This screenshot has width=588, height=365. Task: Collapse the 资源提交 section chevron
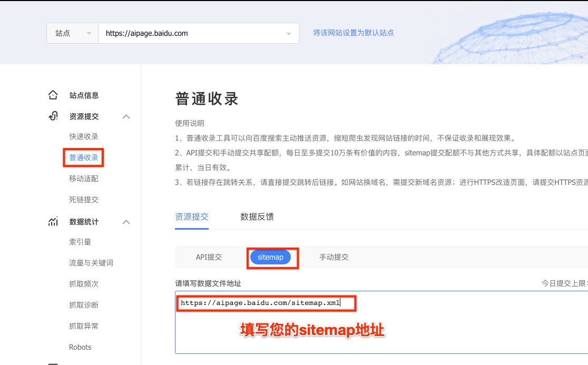pos(126,116)
